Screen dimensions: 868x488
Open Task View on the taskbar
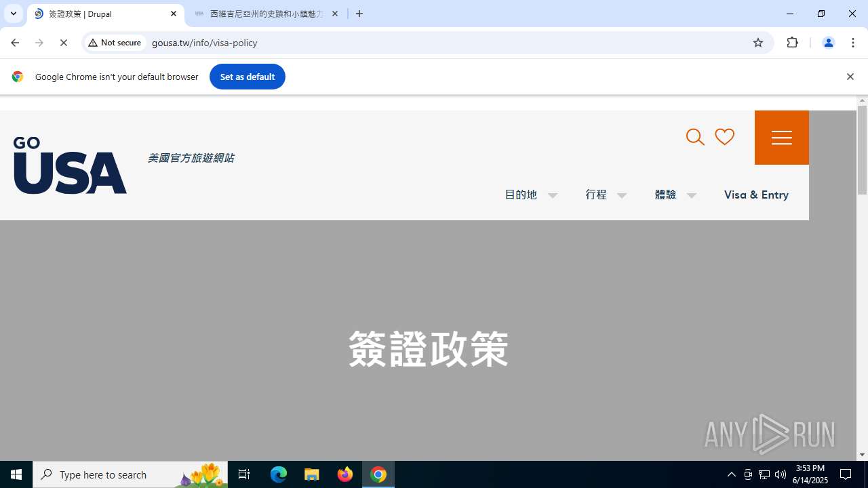tap(244, 474)
